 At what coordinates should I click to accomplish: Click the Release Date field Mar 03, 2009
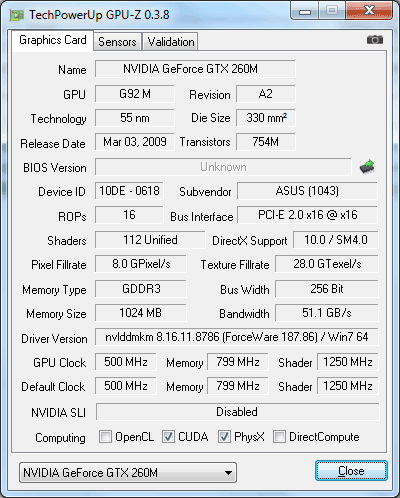click(135, 142)
